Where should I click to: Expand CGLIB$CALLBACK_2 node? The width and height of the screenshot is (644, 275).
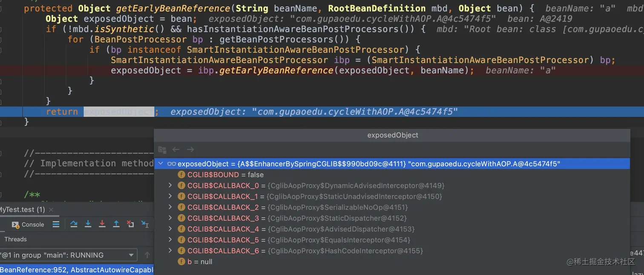click(170, 207)
